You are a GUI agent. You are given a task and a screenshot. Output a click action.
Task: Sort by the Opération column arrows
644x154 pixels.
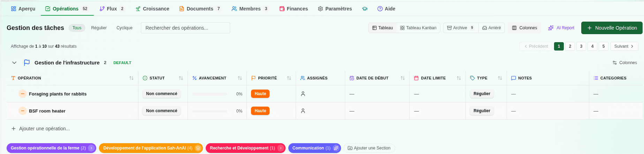click(x=131, y=78)
